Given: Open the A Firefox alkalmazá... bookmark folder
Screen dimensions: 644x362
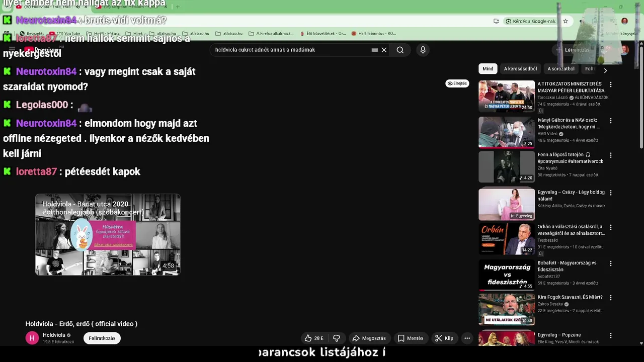Looking at the screenshot, I should coord(271,34).
